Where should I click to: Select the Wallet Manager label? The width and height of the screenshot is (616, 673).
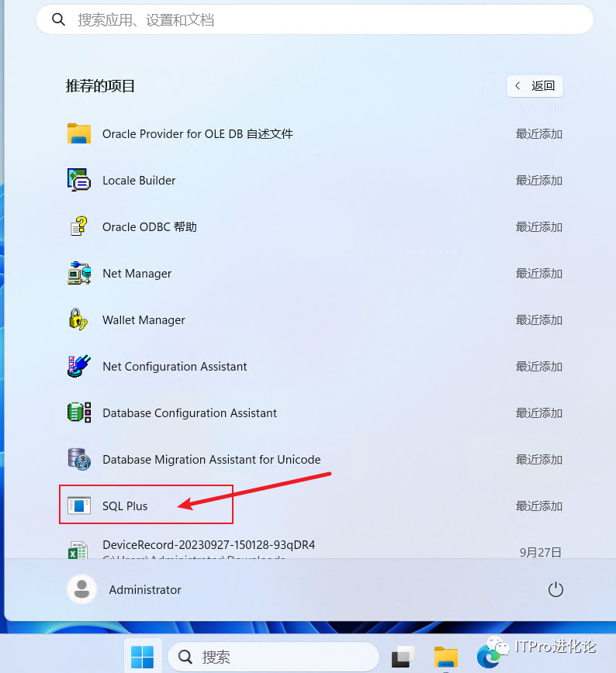[144, 320]
